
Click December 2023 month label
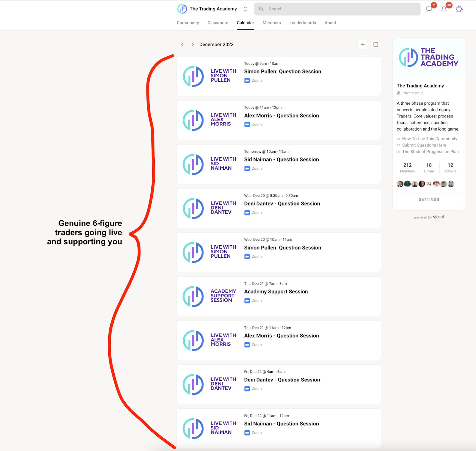(216, 45)
